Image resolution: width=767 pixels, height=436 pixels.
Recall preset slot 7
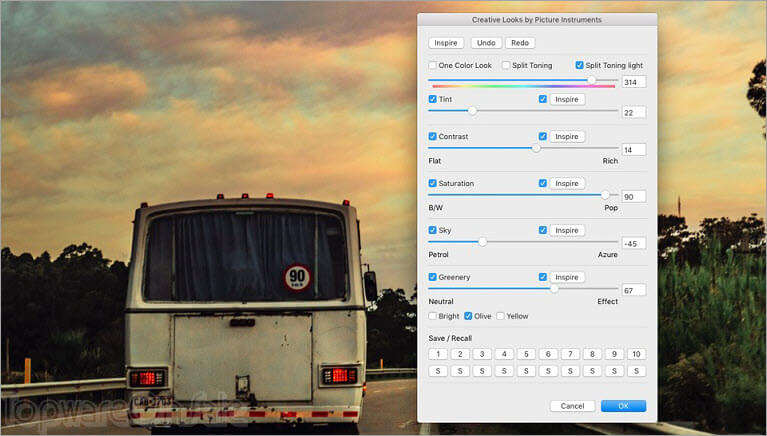point(570,354)
